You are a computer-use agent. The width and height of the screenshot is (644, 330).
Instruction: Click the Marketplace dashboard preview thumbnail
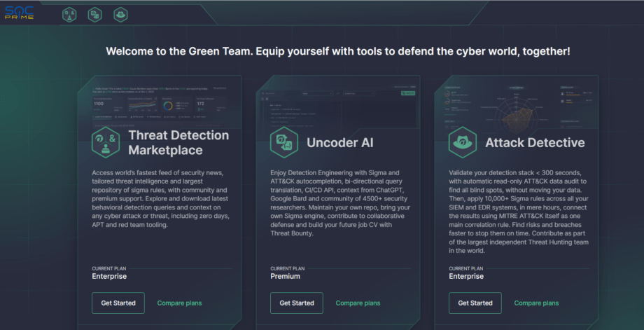(x=160, y=106)
